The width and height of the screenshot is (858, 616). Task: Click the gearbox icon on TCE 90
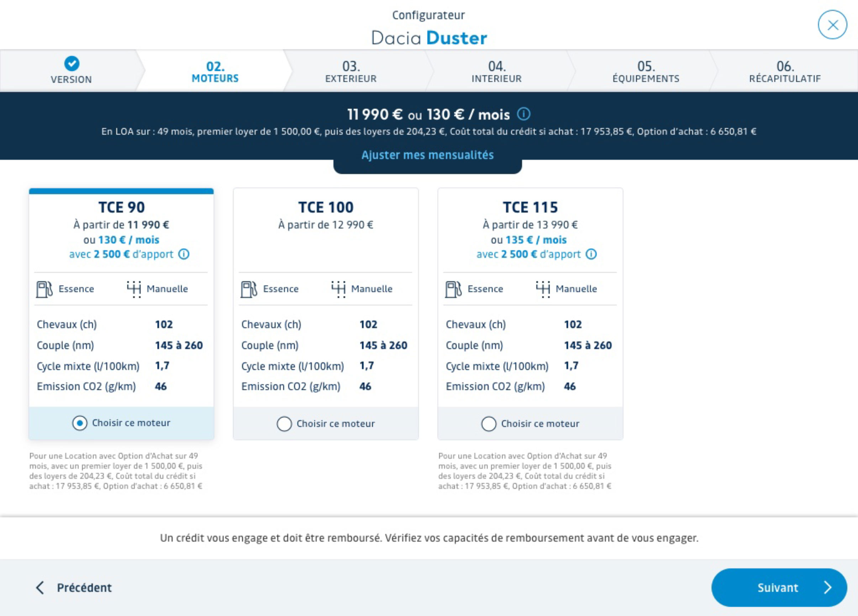[134, 289]
